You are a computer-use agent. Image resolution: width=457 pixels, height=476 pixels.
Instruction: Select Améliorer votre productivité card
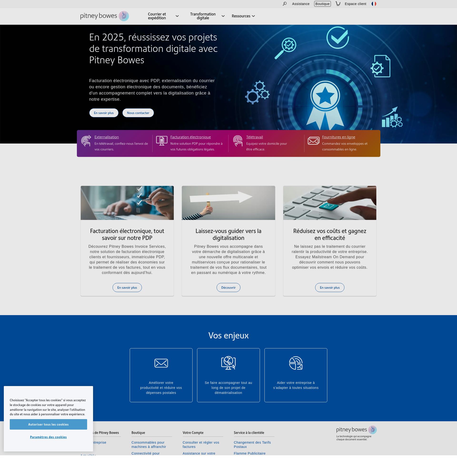pyautogui.click(x=161, y=375)
